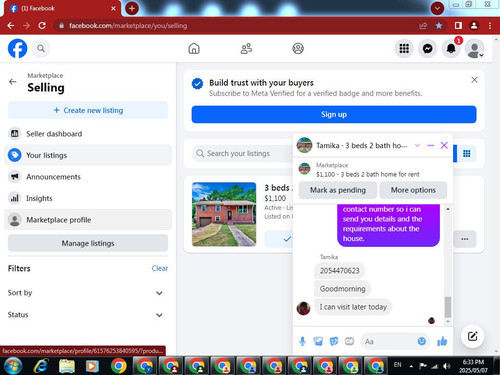Click the Search your listings field
500x375 pixels.
click(x=243, y=154)
